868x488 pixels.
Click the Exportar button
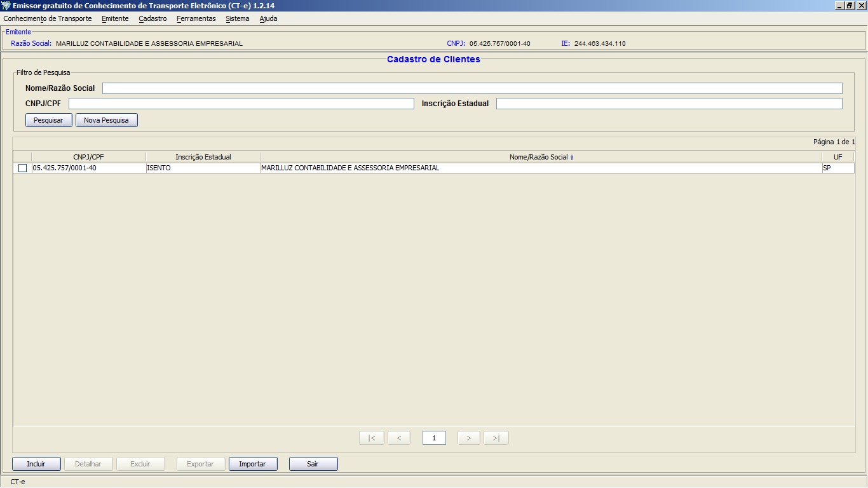point(200,464)
